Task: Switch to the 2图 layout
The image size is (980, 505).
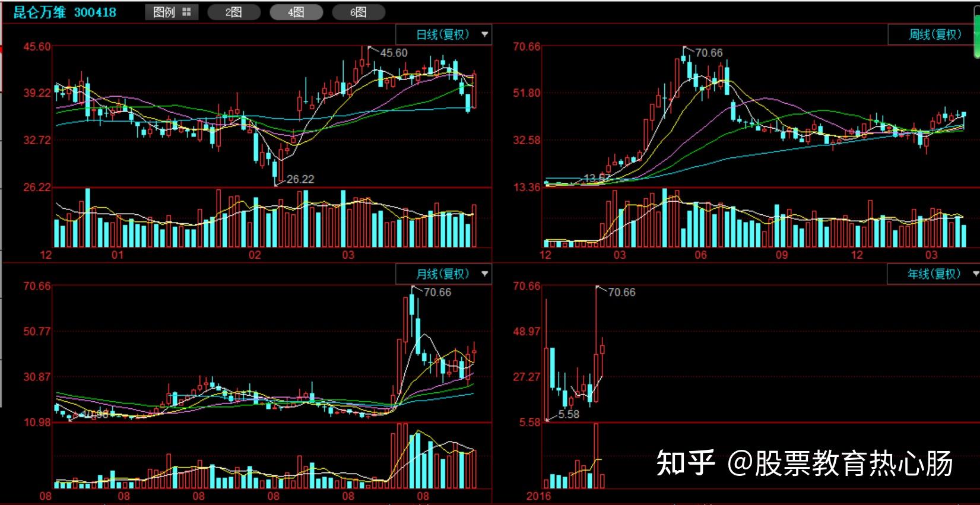Action: (x=234, y=12)
